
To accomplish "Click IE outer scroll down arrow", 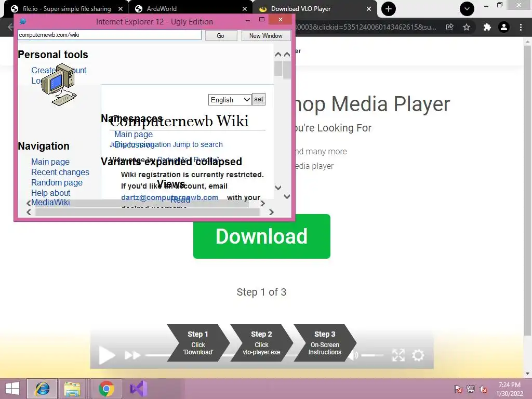I will (x=287, y=196).
